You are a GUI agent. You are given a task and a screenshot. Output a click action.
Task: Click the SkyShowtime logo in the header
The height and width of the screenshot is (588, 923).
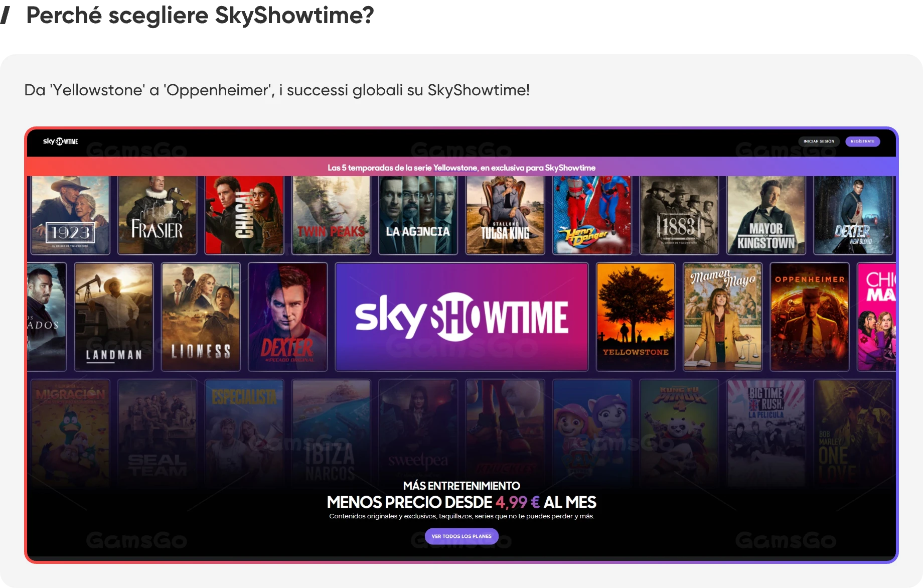tap(60, 141)
